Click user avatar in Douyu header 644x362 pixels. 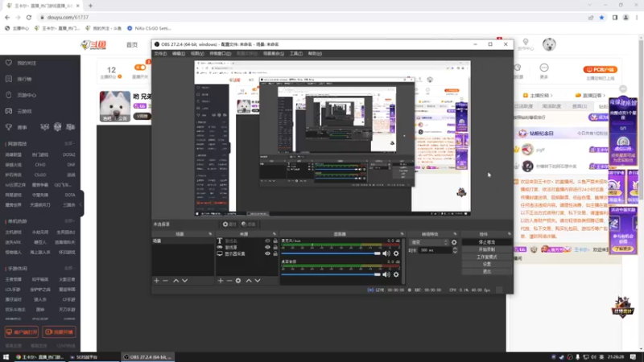coord(549,44)
